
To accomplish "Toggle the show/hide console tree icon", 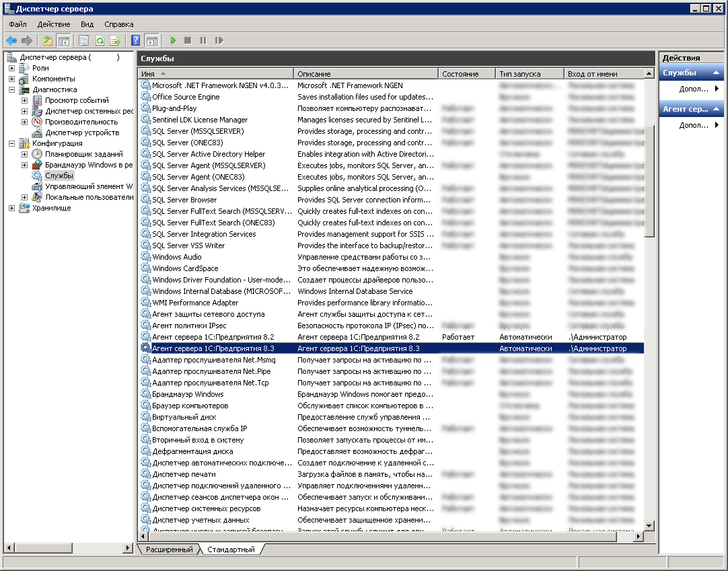I will click(64, 41).
